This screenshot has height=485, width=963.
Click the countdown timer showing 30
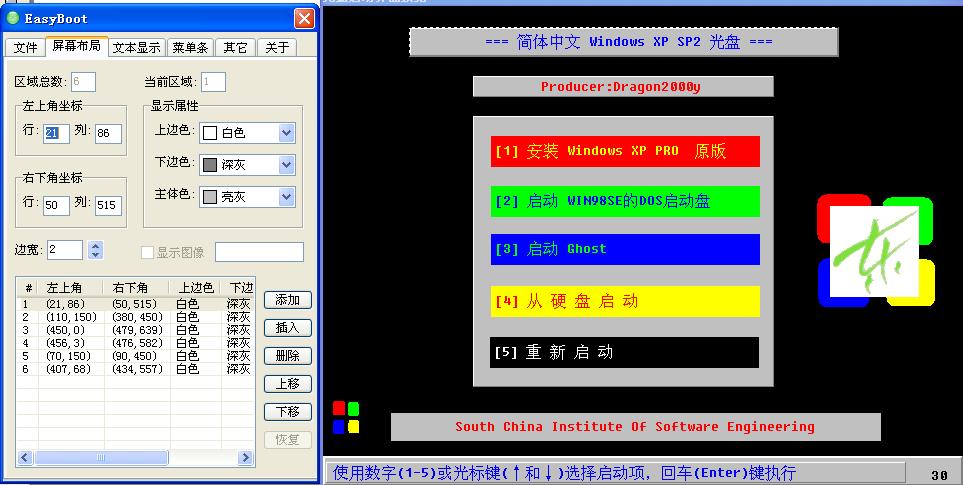coord(940,475)
